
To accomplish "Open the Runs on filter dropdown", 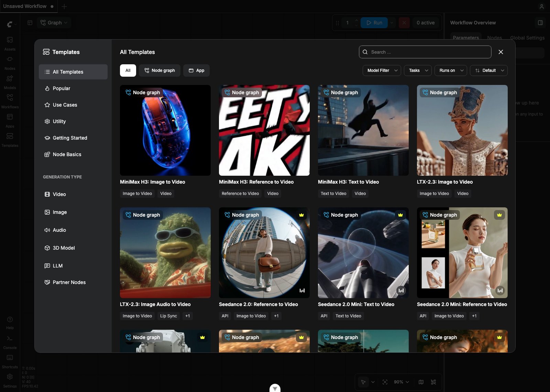I will (x=451, y=70).
